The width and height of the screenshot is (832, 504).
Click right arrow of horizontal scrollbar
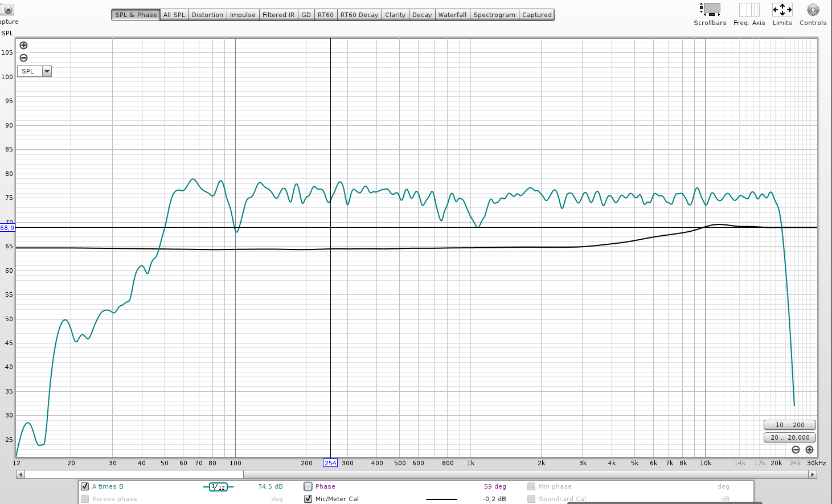(813, 474)
